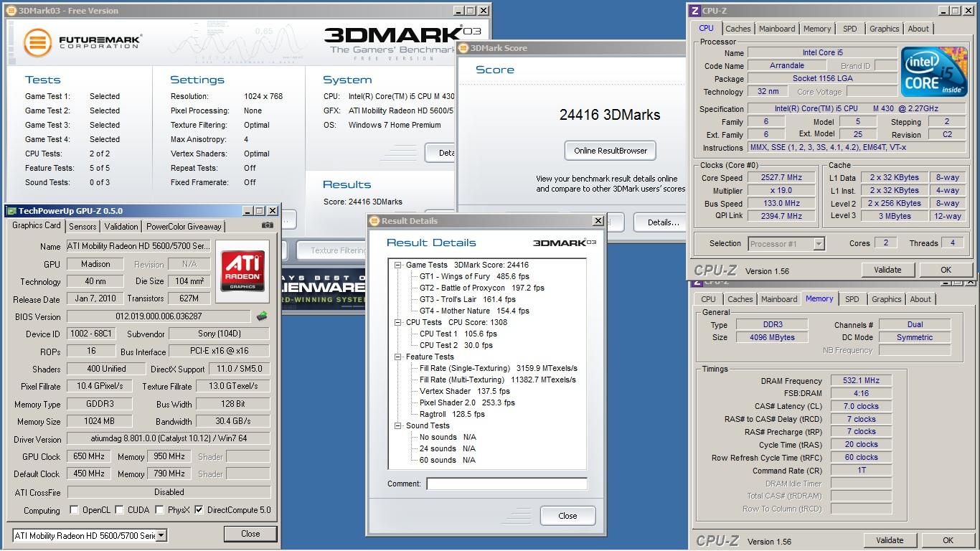Click Validate in the bottom CPU-Z window

890,540
